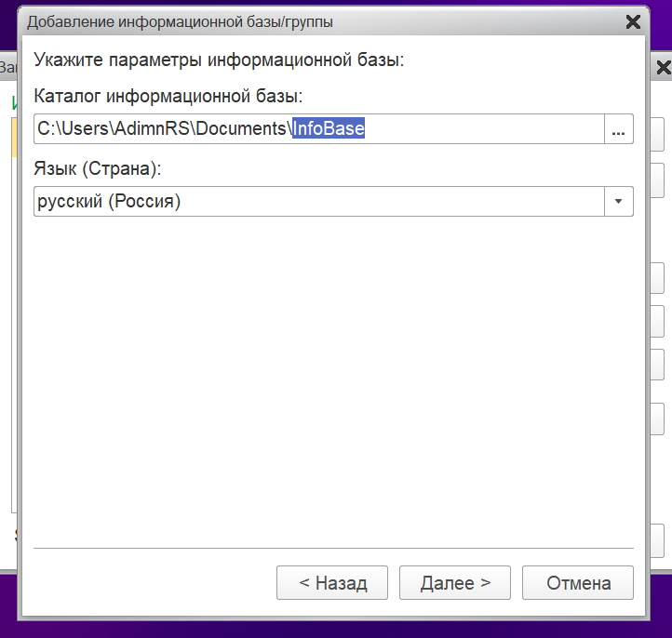This screenshot has height=638, width=672.
Task: Place cursor on 'Documents' in the catalog path
Action: tap(240, 129)
